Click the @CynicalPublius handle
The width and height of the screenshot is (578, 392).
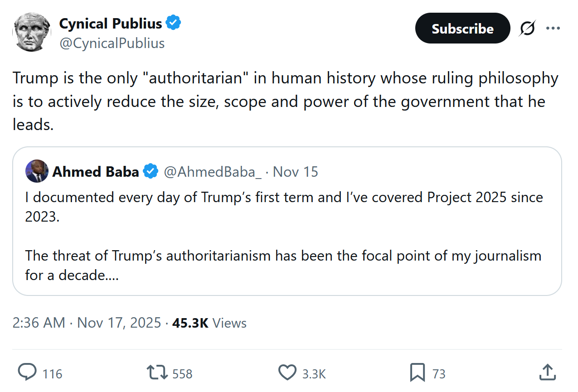[x=112, y=43]
